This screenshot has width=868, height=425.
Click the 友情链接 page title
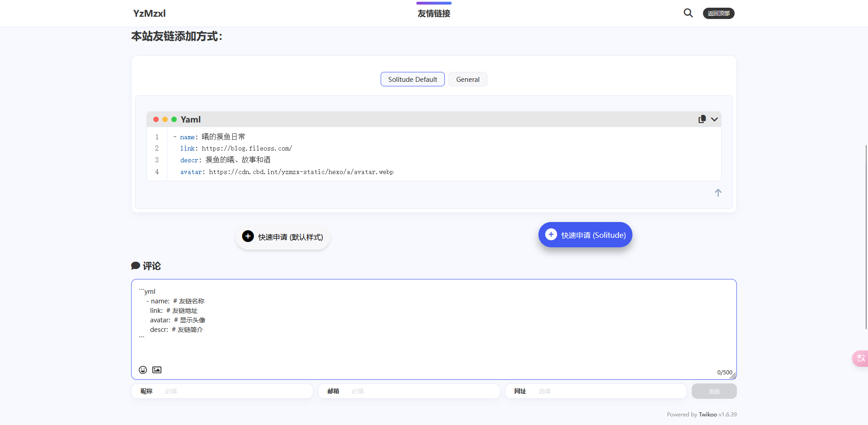(434, 14)
